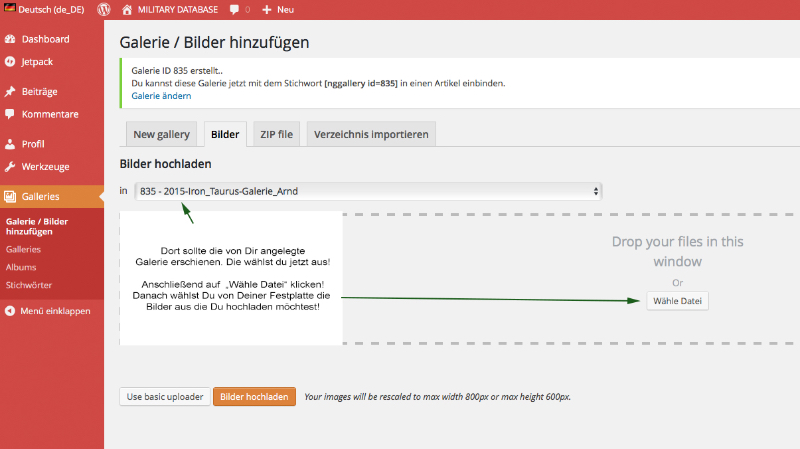Click the German flag language icon
This screenshot has height=449, width=800.
(x=10, y=9)
